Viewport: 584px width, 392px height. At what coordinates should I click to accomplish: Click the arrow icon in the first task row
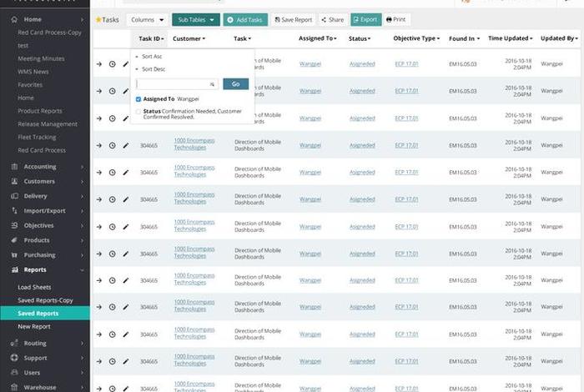click(x=99, y=64)
